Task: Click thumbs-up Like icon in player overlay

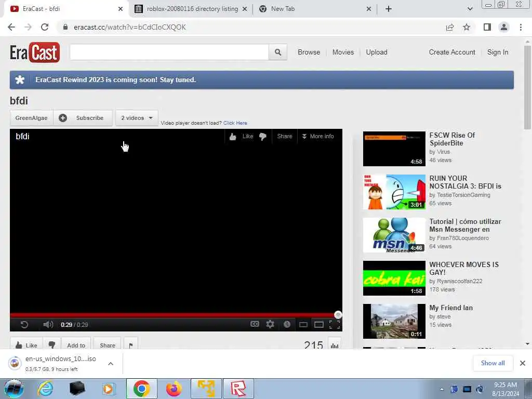Action: 233,137
